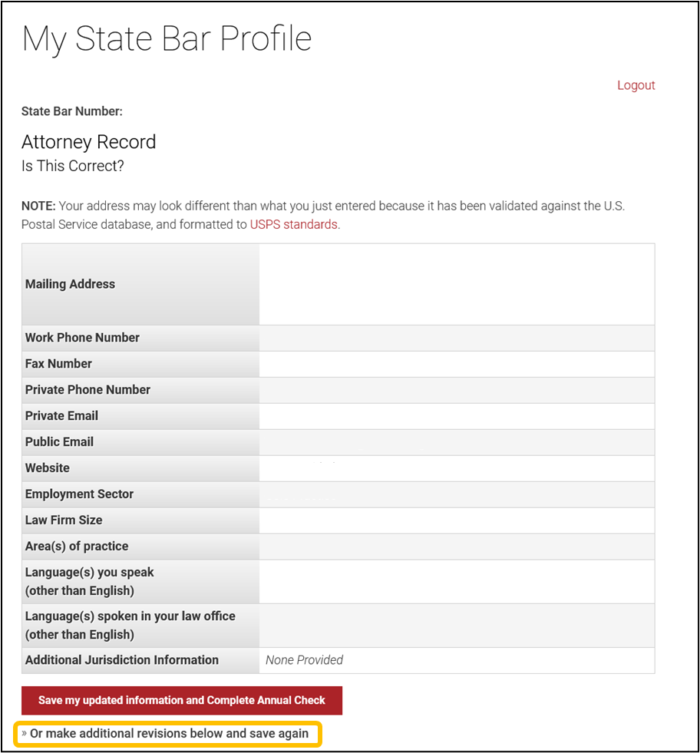Click the Private Email value cell
This screenshot has height=753, width=700.
pos(456,416)
